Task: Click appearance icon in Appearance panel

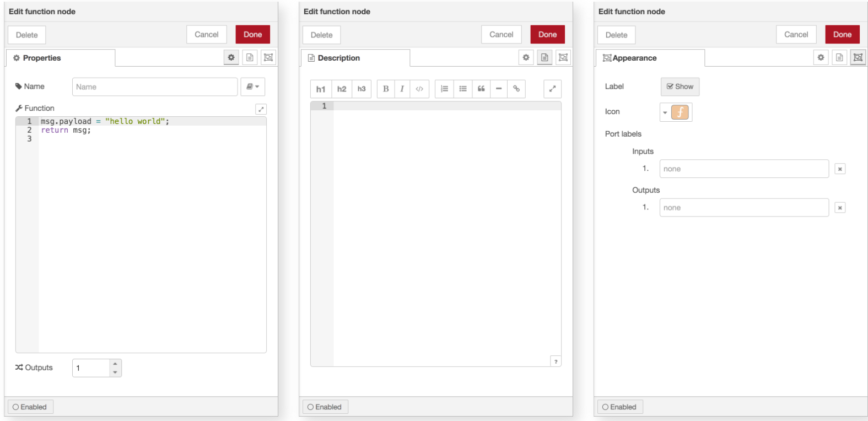Action: pos(858,57)
